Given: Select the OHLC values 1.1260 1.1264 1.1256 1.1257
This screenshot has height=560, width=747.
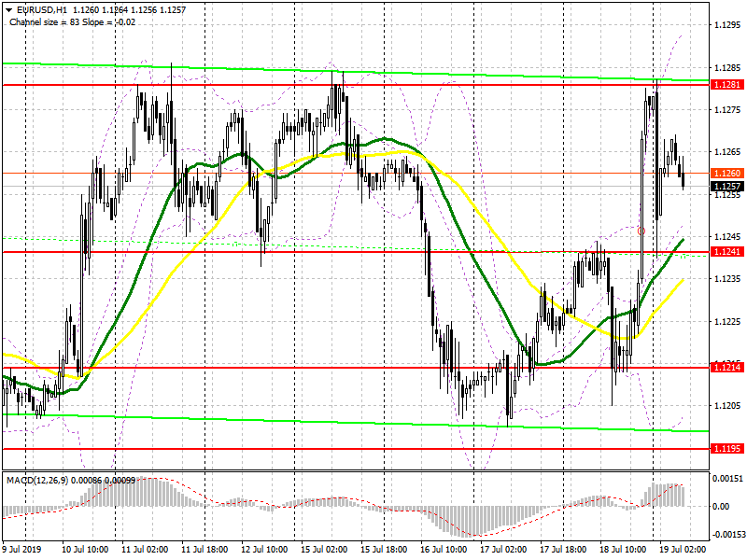Looking at the screenshot, I should coord(128,10).
